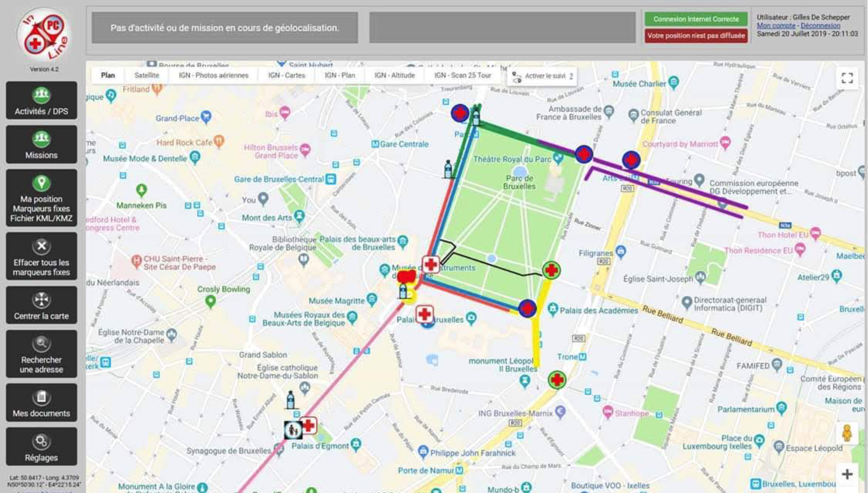Click CHU Saint-Pierre hospital pin

click(137, 261)
